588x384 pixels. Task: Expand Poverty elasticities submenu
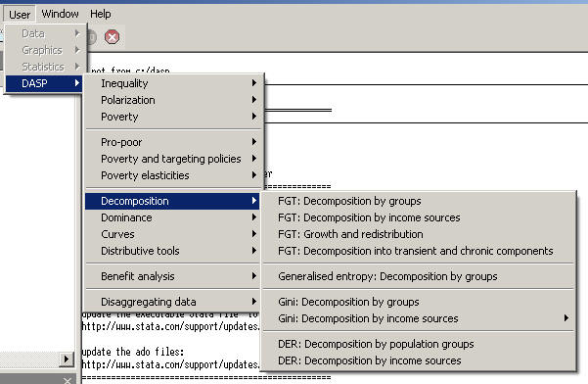[x=173, y=175]
